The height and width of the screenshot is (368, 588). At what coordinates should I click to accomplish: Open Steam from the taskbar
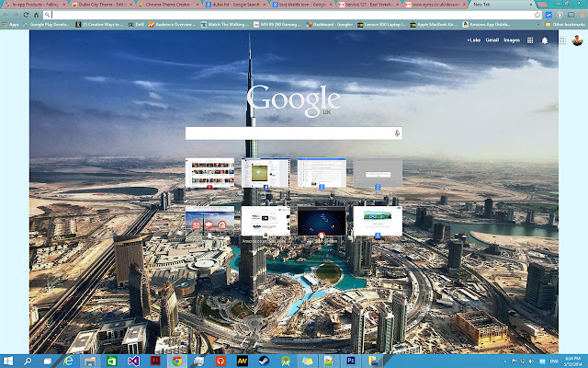pyautogui.click(x=264, y=362)
